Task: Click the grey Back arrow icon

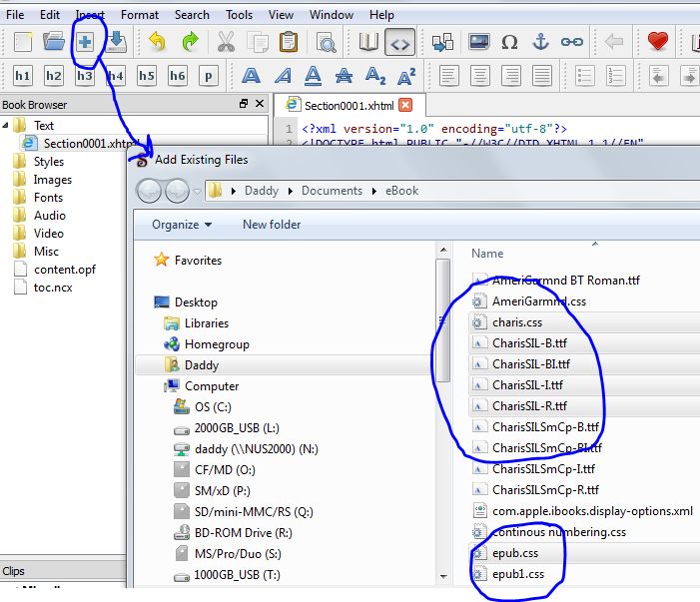Action: click(x=614, y=42)
